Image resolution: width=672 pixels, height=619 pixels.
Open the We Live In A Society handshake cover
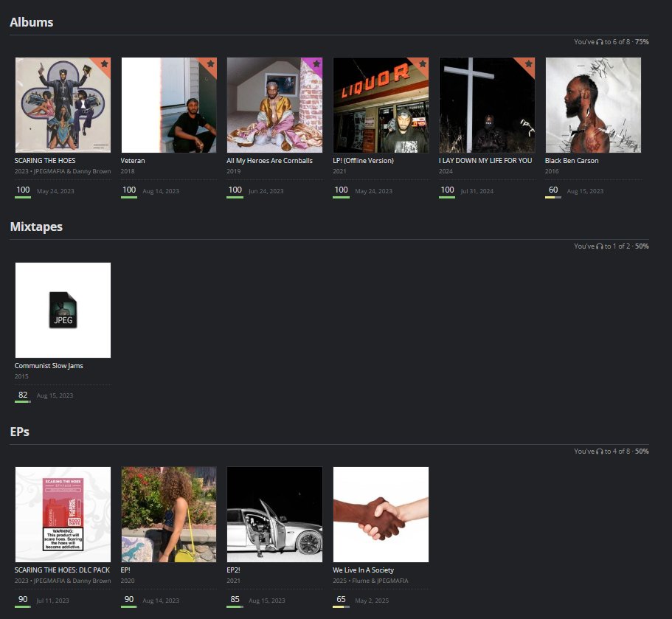(381, 514)
